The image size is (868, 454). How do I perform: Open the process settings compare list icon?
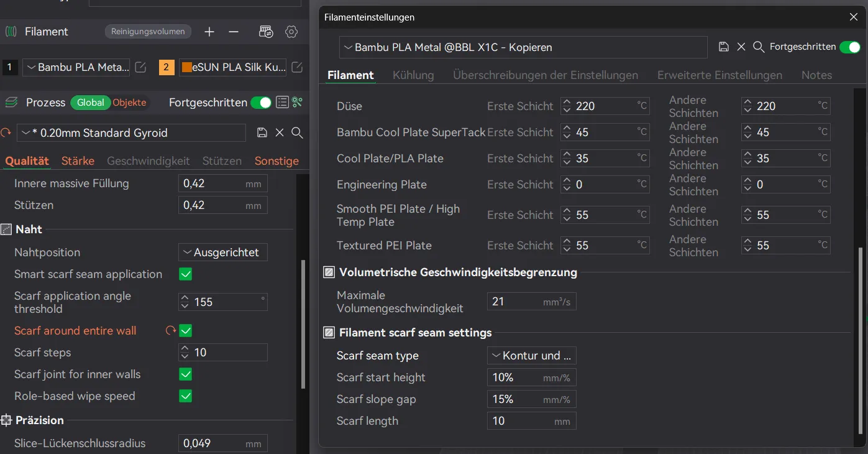(x=282, y=103)
